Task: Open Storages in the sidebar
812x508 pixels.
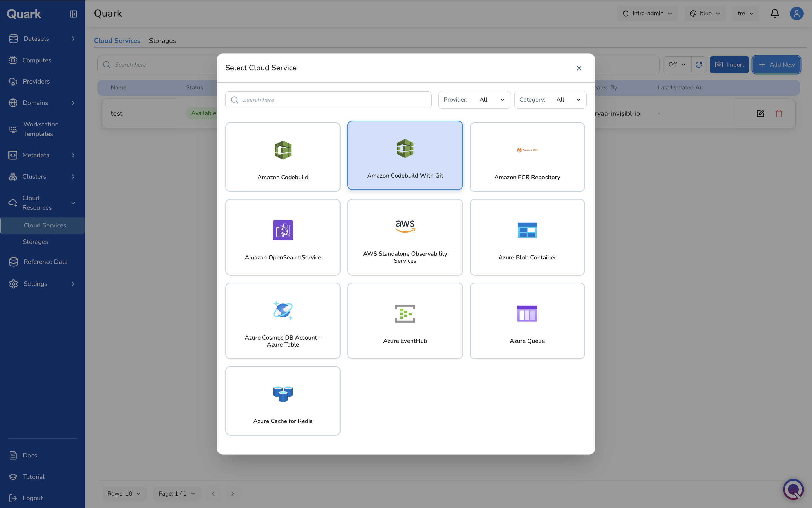Action: click(x=35, y=242)
